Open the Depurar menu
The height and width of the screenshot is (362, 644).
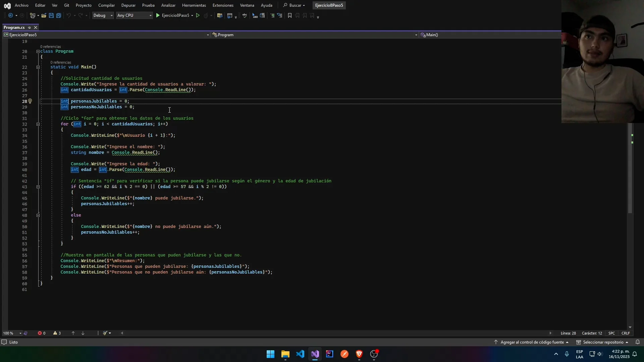[128, 5]
